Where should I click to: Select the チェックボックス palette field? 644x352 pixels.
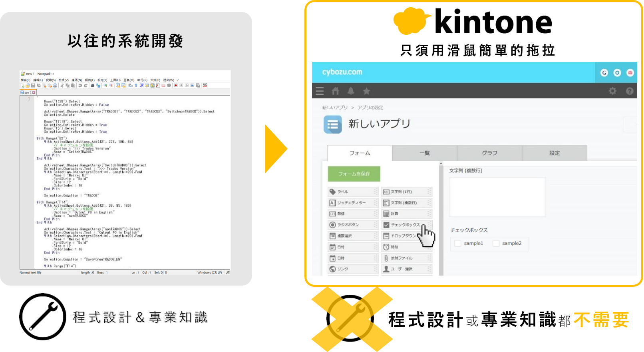click(407, 225)
